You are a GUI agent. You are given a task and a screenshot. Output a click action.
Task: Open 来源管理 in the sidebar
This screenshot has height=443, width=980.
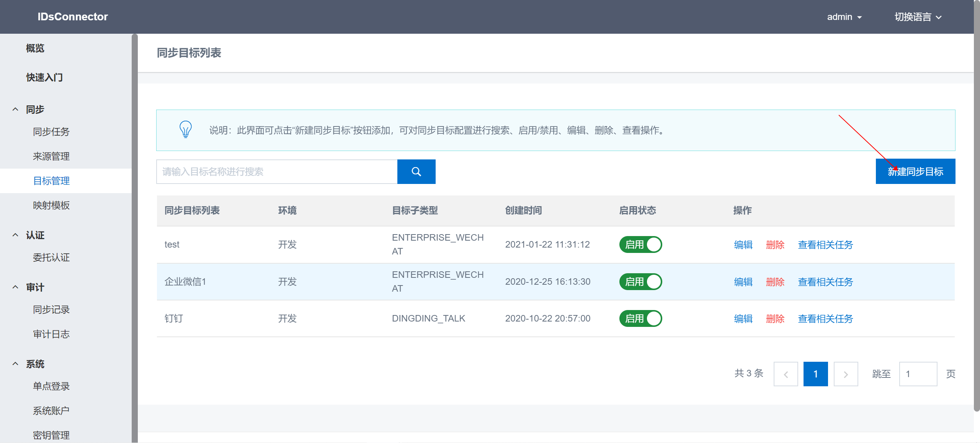point(51,156)
